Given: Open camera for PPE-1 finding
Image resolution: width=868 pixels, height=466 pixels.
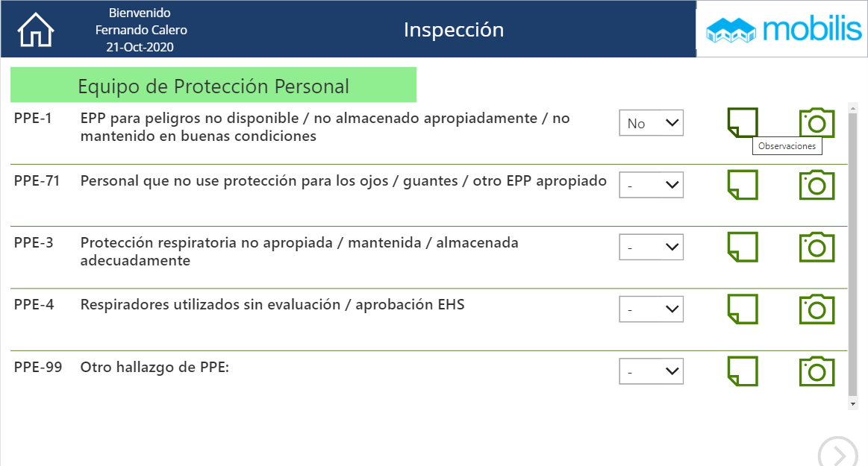Looking at the screenshot, I should pyautogui.click(x=817, y=122).
